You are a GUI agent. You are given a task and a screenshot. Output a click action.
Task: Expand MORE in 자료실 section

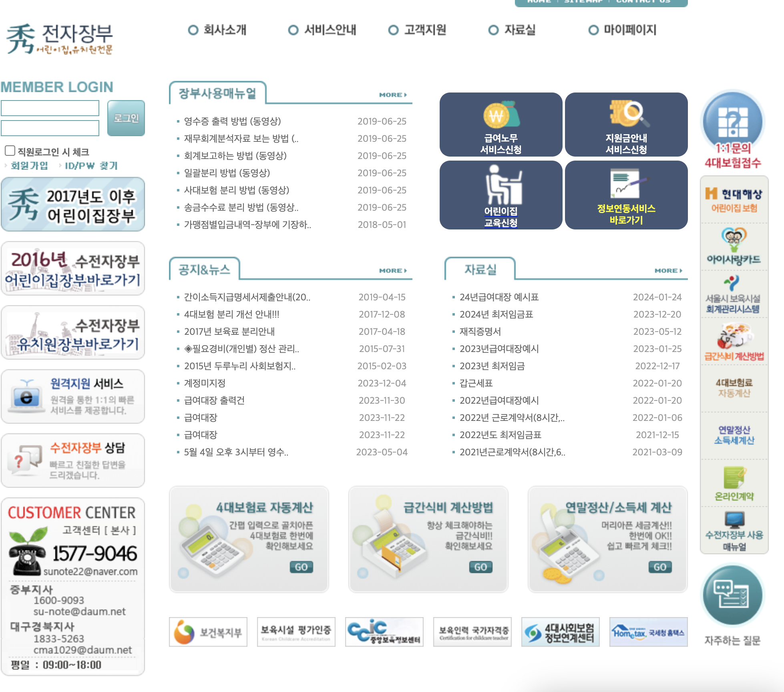668,271
